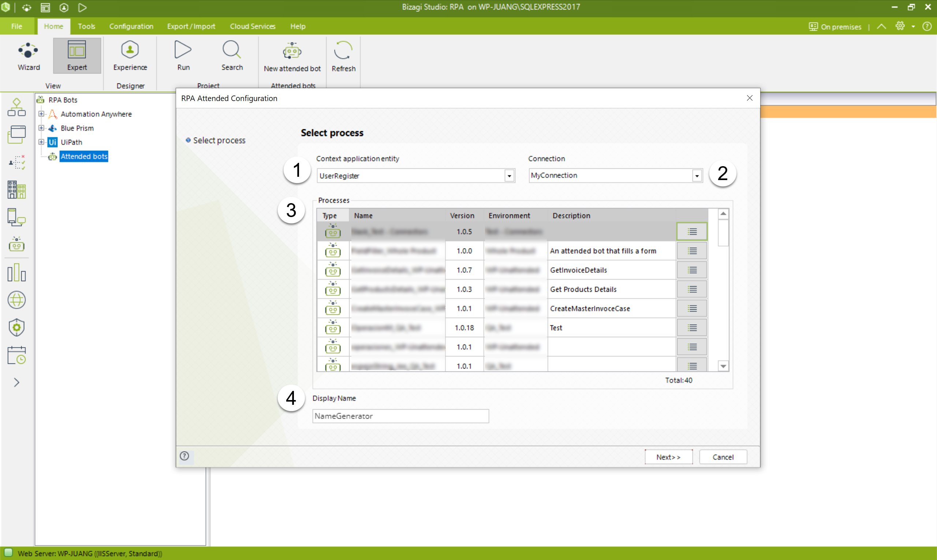Refresh the attended bots list

(x=343, y=57)
